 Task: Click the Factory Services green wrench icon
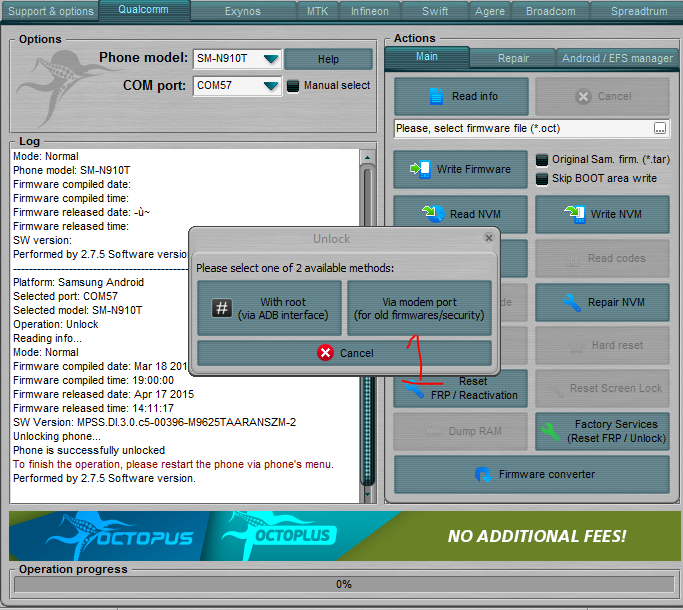(x=551, y=431)
